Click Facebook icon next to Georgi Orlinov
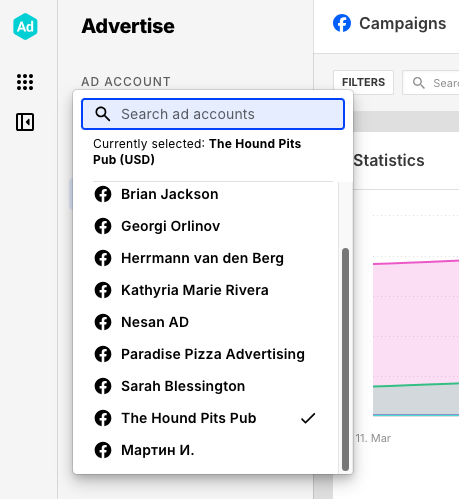459x499 pixels. [x=103, y=226]
